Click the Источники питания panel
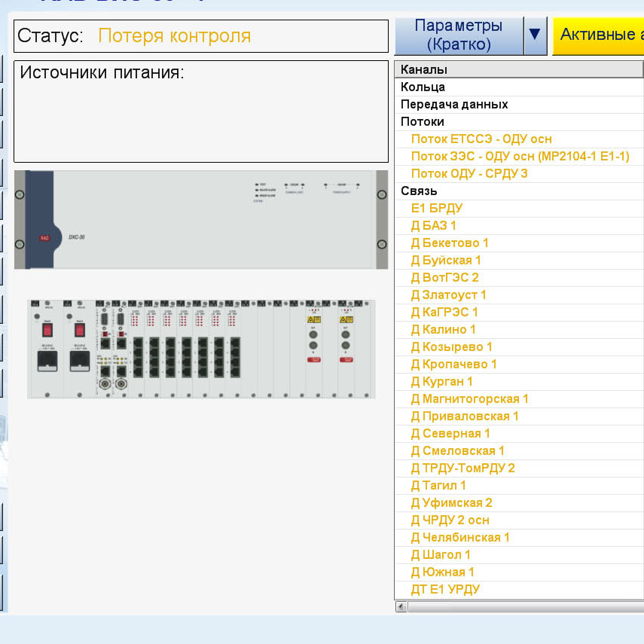Image resolution: width=644 pixels, height=644 pixels. 201,111
